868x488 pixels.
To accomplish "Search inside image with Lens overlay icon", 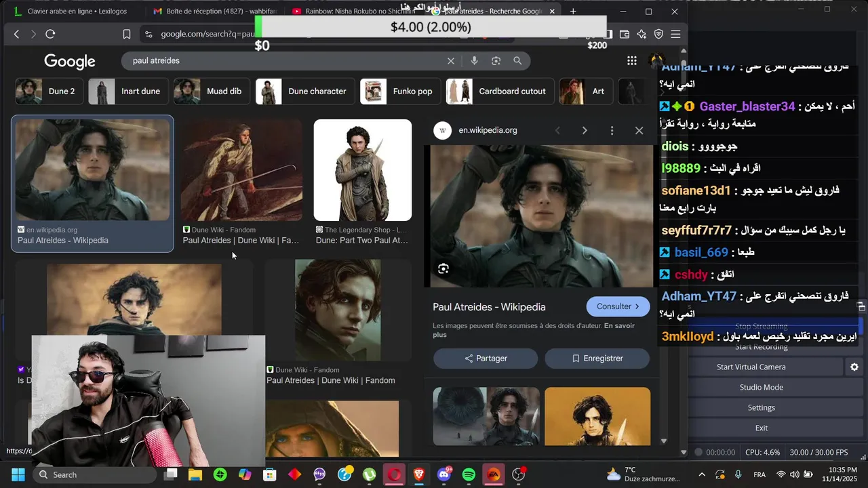I will coord(443,269).
